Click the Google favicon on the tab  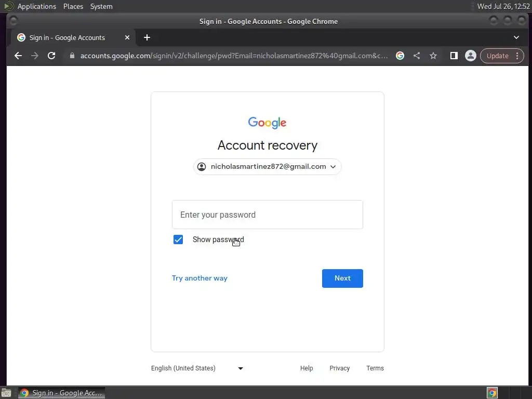click(x=21, y=37)
